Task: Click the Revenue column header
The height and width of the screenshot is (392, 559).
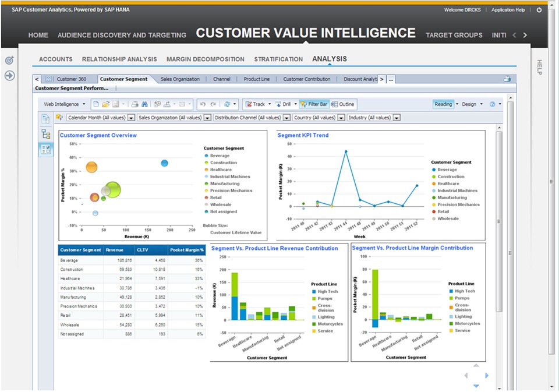Action: pos(119,250)
